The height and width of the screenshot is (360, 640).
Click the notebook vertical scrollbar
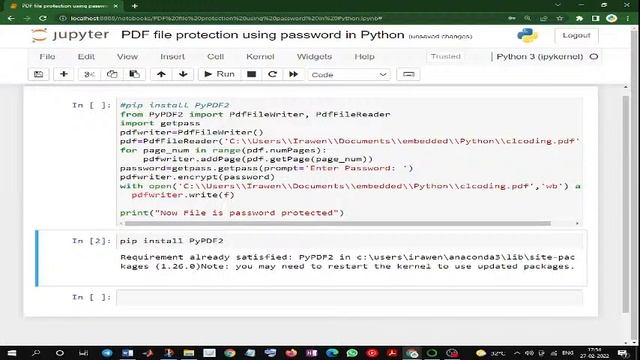(x=626, y=204)
